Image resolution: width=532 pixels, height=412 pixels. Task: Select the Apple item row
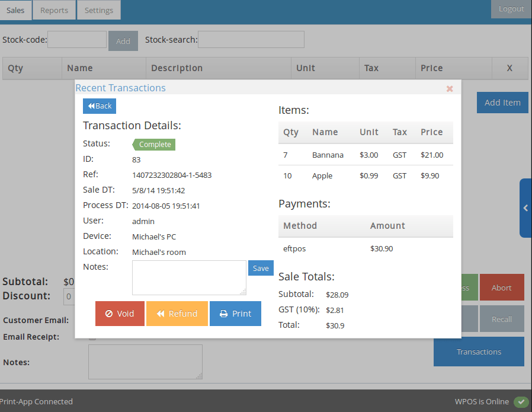click(366, 176)
